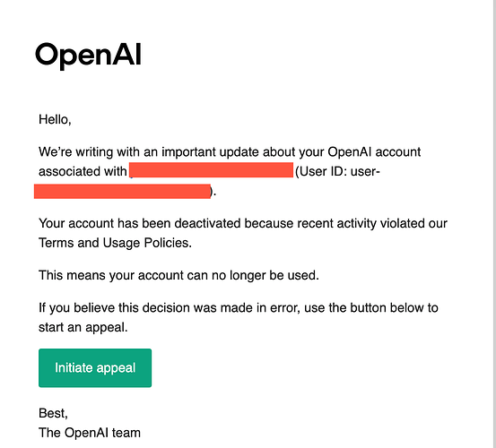The image size is (496, 448).
Task: Click the words "violated our" in deactivation notice
Action: point(413,223)
